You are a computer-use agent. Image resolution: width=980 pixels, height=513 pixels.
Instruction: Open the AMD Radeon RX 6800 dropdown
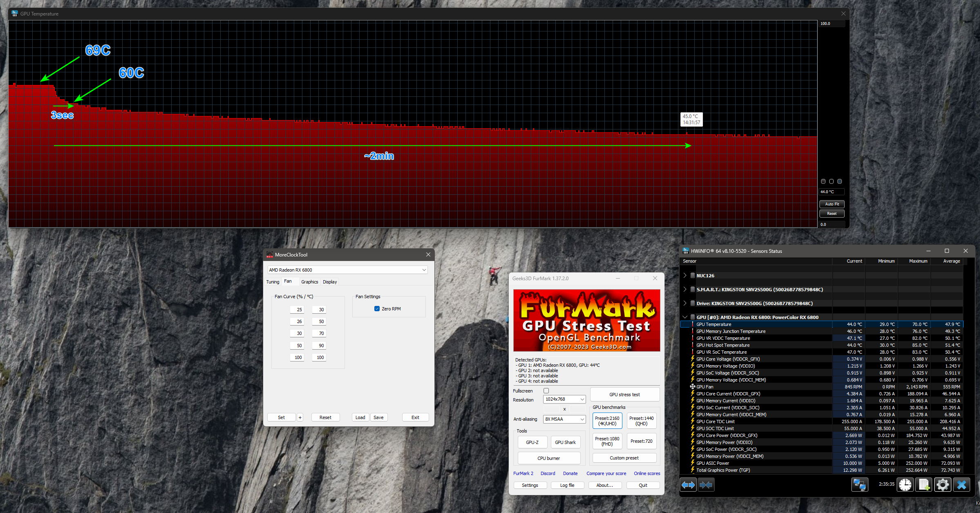pos(347,270)
